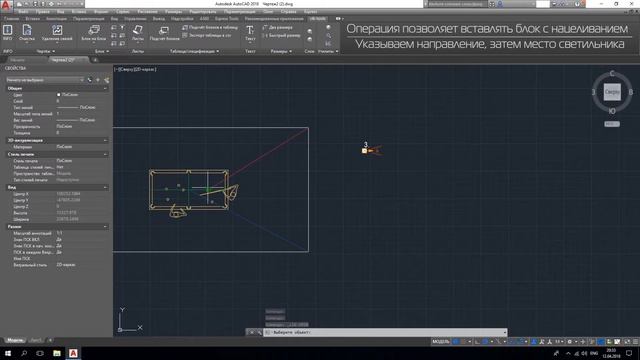The image size is (640, 360).
Task: Select the Текст tool in the ribbon
Action: point(250,32)
